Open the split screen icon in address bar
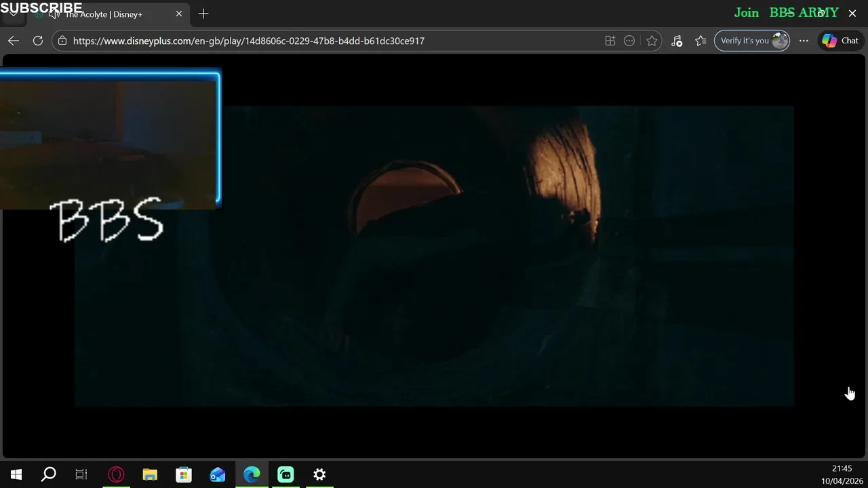The height and width of the screenshot is (488, 868). pos(610,41)
